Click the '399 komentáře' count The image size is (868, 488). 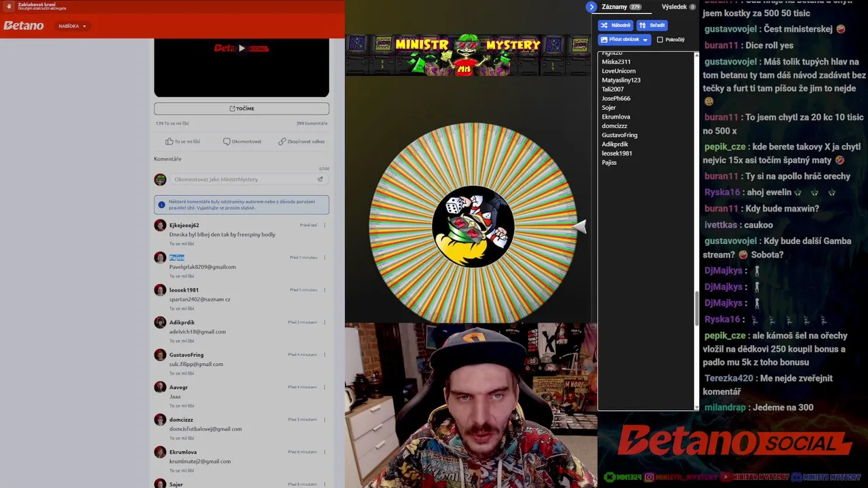tap(312, 123)
